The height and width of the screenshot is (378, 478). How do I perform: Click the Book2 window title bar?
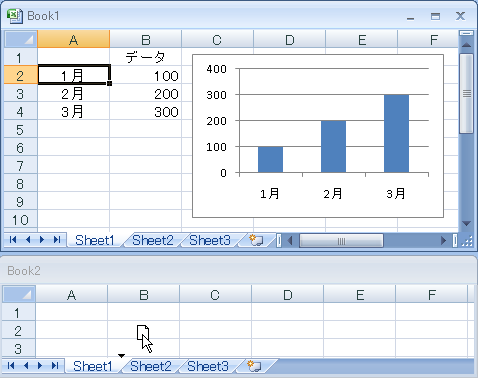coord(239,271)
